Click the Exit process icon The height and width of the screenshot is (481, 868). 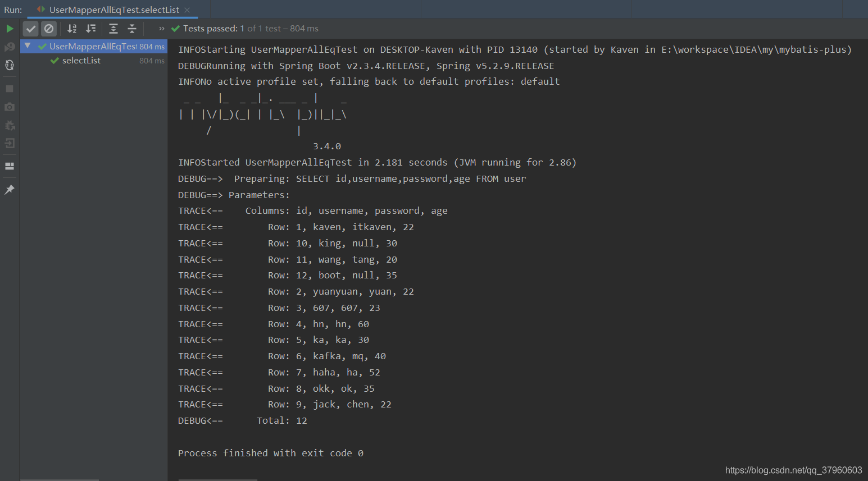click(10, 144)
